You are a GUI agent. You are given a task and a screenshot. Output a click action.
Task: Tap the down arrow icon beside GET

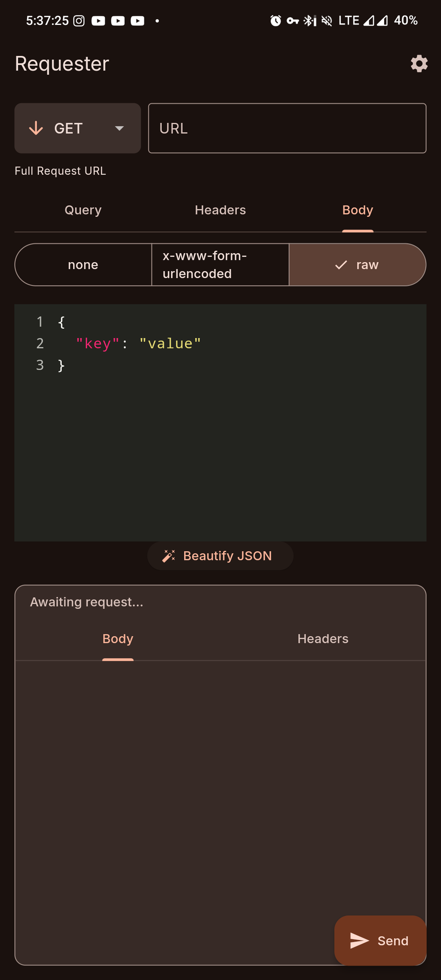click(36, 128)
